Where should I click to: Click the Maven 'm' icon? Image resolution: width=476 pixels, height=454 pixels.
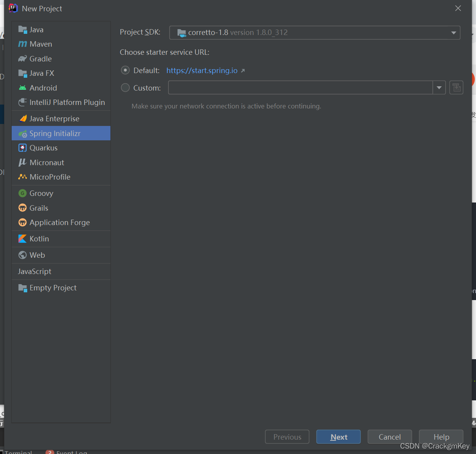tap(23, 44)
